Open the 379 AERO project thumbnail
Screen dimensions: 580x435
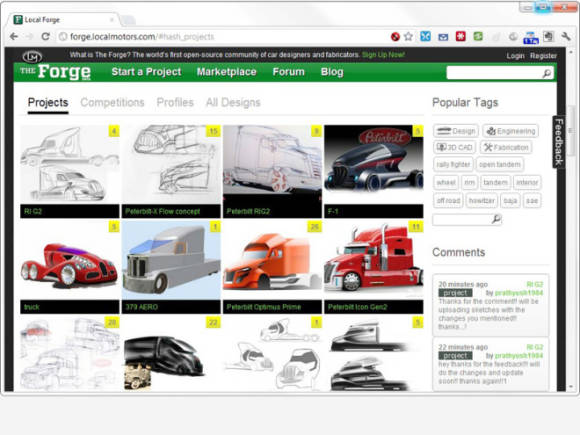coord(171,260)
